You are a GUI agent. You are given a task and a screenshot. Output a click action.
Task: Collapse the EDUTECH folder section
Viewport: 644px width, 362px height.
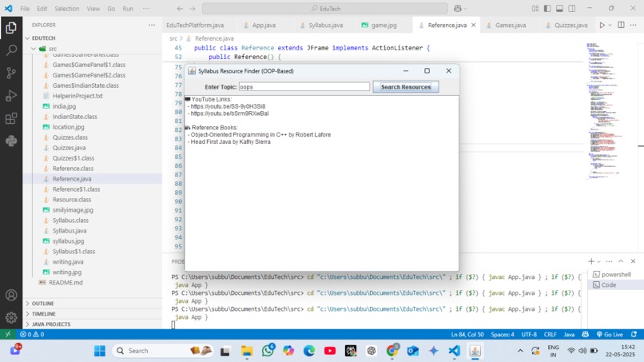pos(93,38)
